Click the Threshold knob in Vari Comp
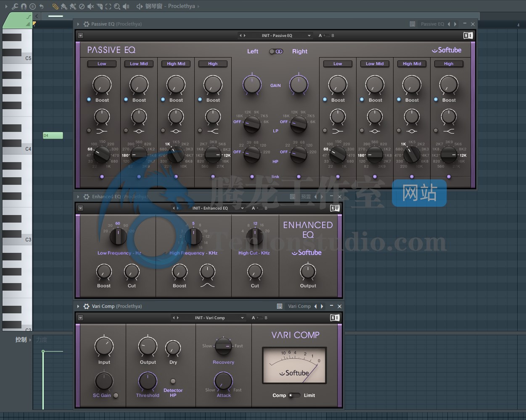This screenshot has width=526, height=420. click(148, 381)
